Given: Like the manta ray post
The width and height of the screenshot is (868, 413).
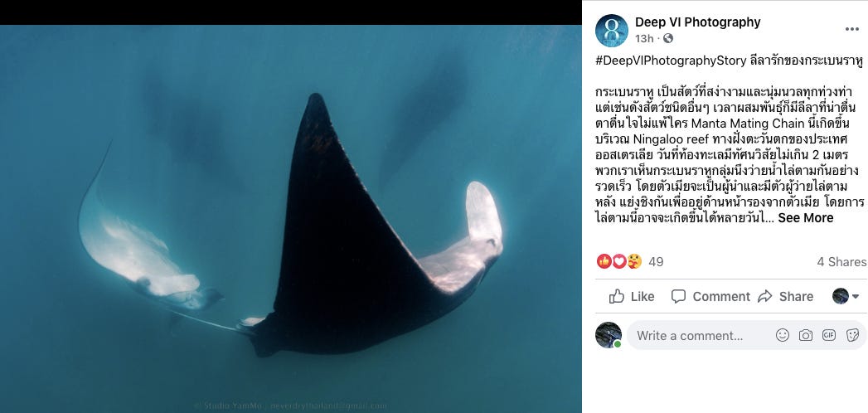Looking at the screenshot, I should tap(632, 297).
